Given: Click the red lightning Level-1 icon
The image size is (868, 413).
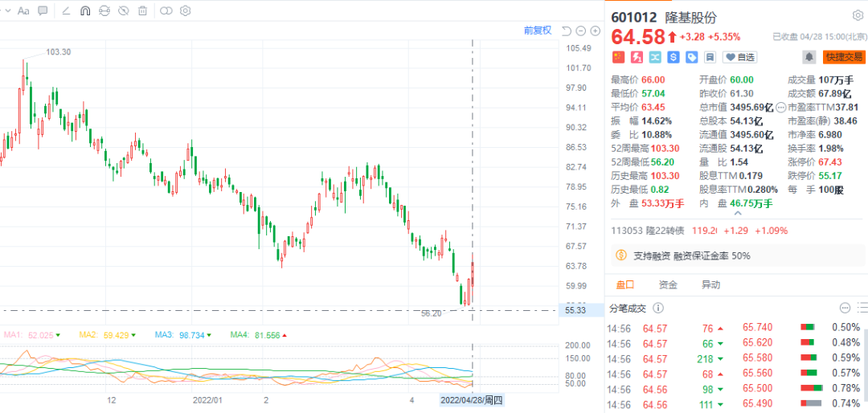Looking at the screenshot, I should [637, 57].
